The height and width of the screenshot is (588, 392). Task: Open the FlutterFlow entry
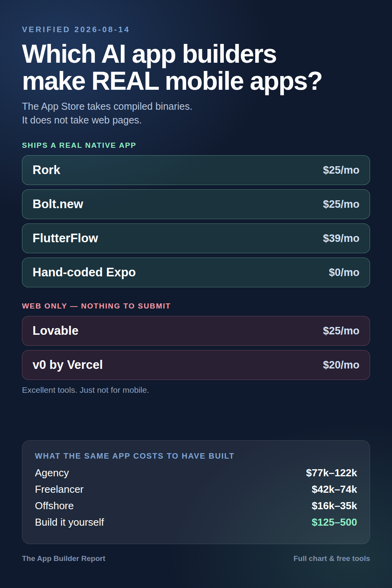196,238
